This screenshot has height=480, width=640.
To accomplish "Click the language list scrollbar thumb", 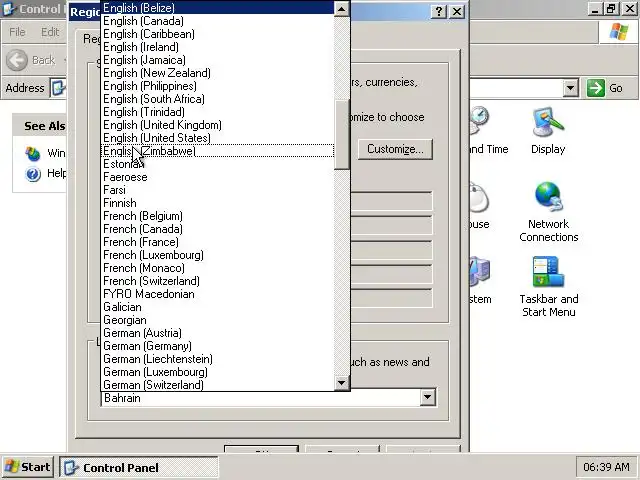I will click(341, 134).
